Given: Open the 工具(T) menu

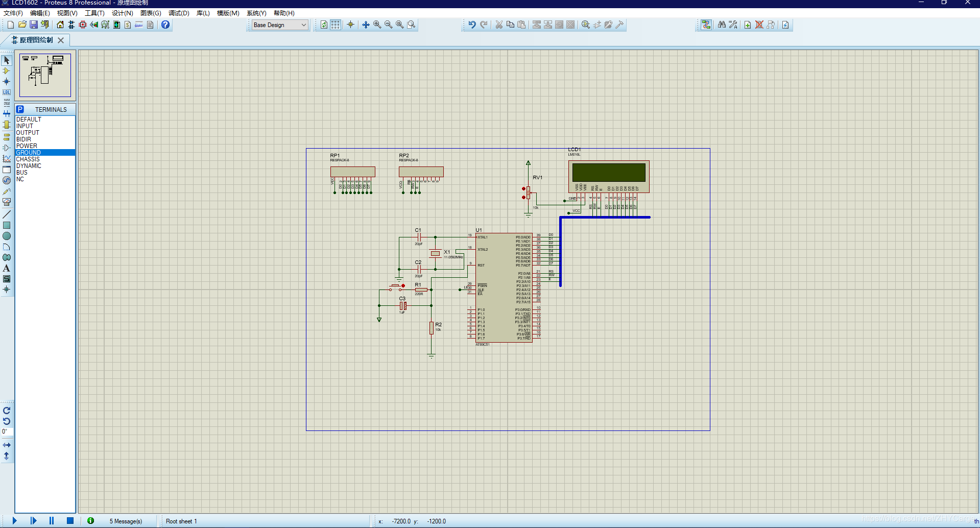Looking at the screenshot, I should [x=94, y=13].
